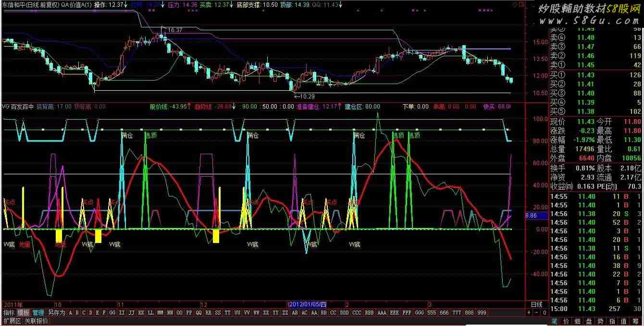This screenshot has height=326, width=644.
Task: Click the 卖③ ask row at 11.47
Action: tap(595, 47)
